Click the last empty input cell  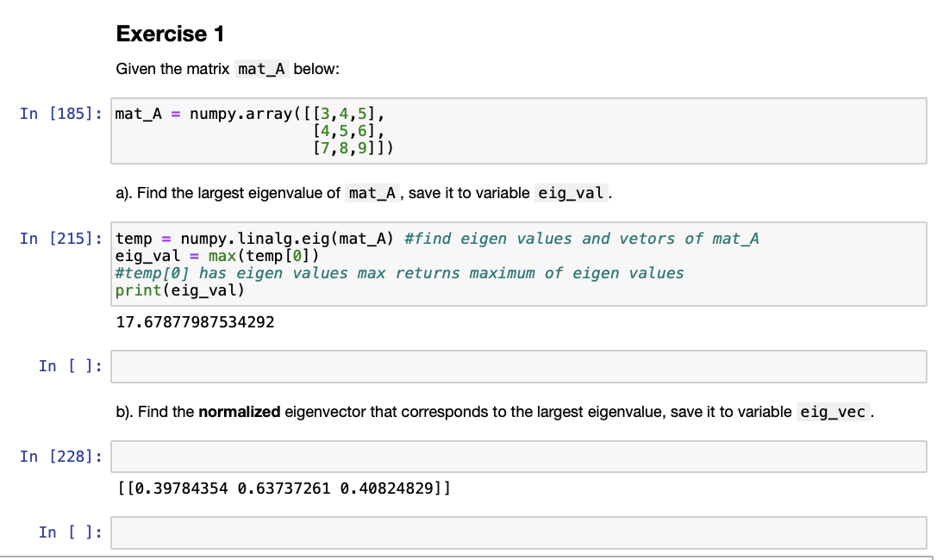pos(517,532)
